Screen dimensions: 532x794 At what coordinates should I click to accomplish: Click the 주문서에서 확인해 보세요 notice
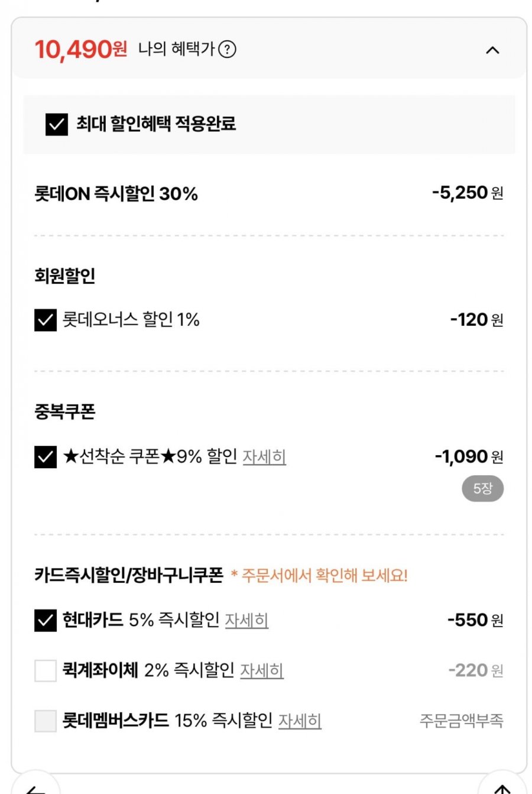click(319, 575)
